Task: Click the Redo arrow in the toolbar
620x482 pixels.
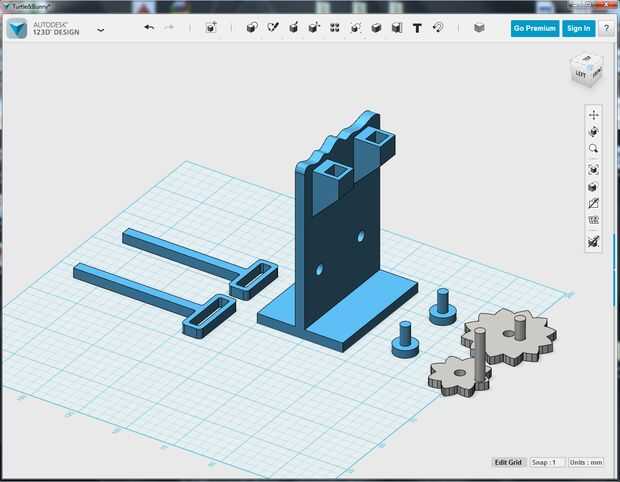Action: coord(170,28)
